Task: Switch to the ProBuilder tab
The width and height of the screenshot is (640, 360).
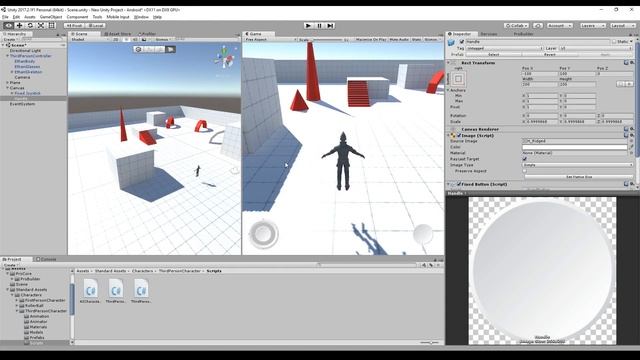Action: [523, 34]
